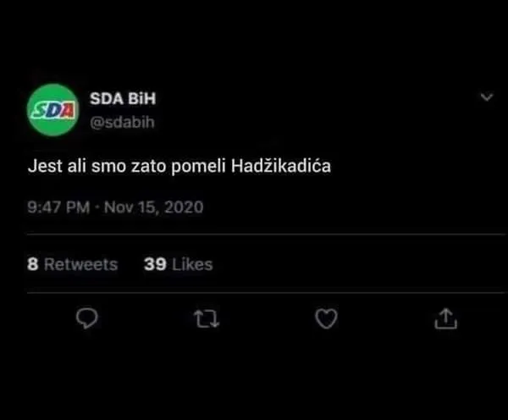Open the SDA BiH display name
The height and width of the screenshot is (420, 508).
[x=123, y=99]
